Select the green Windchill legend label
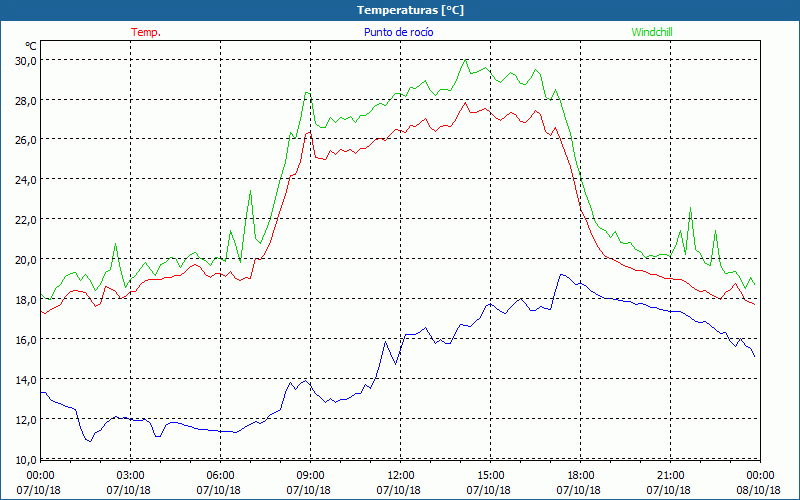The image size is (800, 500). point(652,32)
